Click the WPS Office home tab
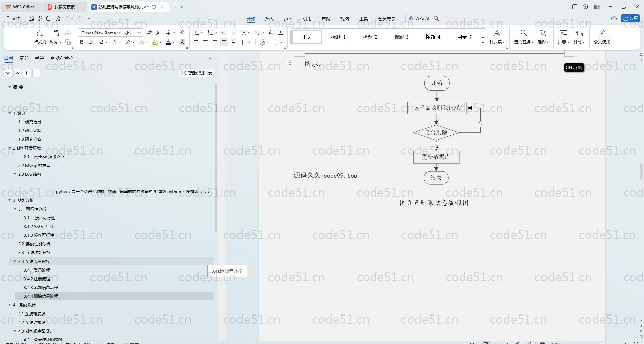The height and width of the screenshot is (344, 644). (21, 7)
